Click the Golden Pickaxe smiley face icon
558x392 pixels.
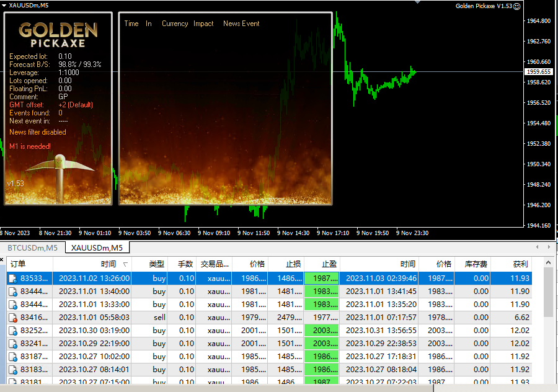tap(516, 6)
